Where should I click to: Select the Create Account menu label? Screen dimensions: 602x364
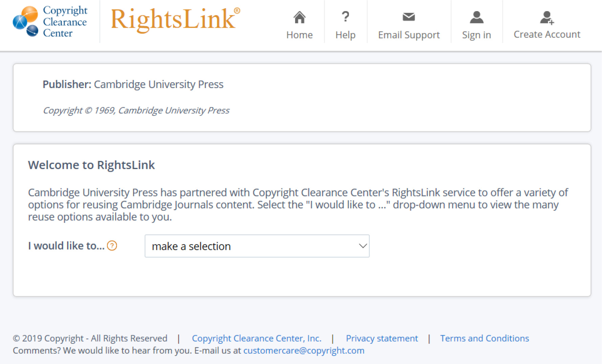547,35
